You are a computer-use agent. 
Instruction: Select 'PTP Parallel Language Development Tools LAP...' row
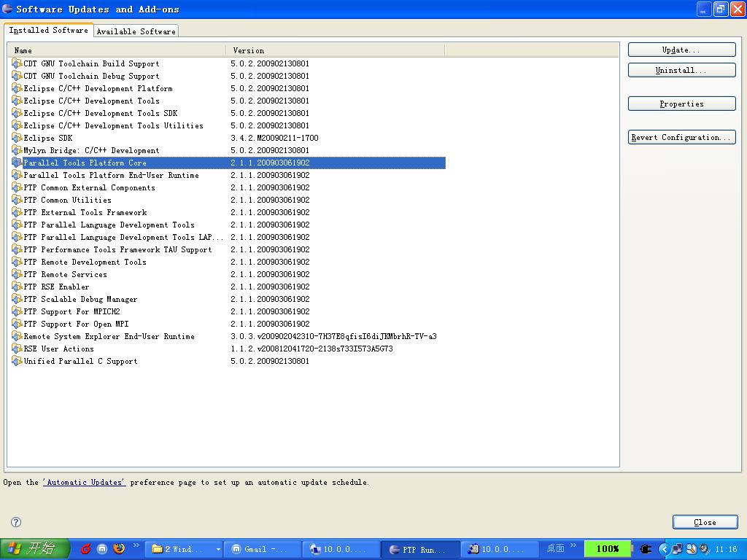click(x=228, y=237)
